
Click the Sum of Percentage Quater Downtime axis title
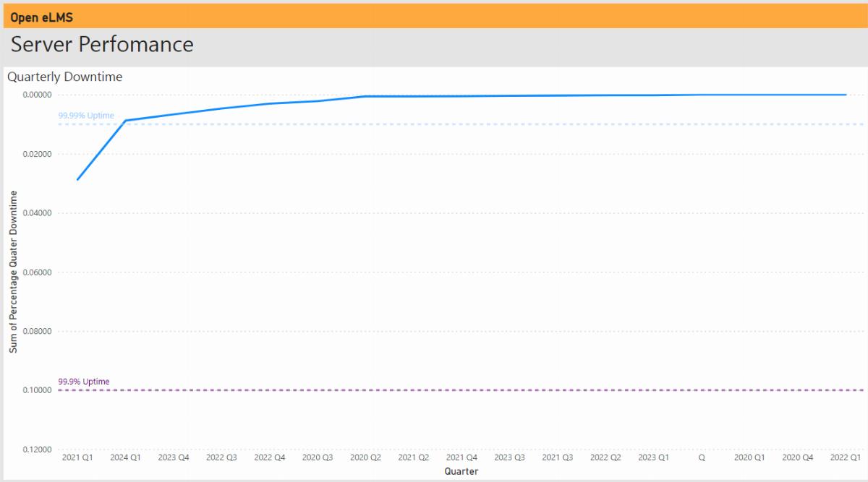pyautogui.click(x=13, y=272)
